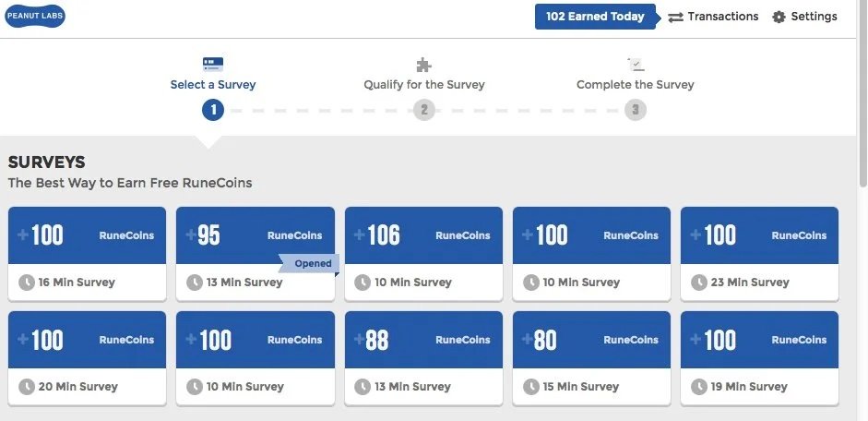
Task: Click the Select a Survey card icon
Action: [x=212, y=65]
